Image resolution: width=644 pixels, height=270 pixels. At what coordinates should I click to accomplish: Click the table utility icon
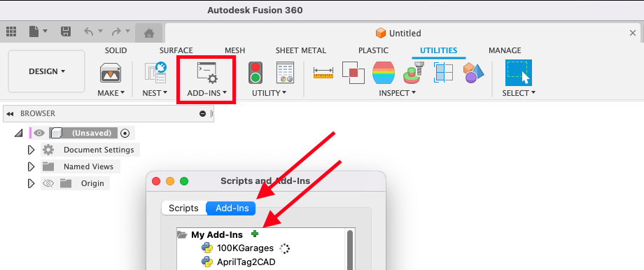click(x=285, y=73)
